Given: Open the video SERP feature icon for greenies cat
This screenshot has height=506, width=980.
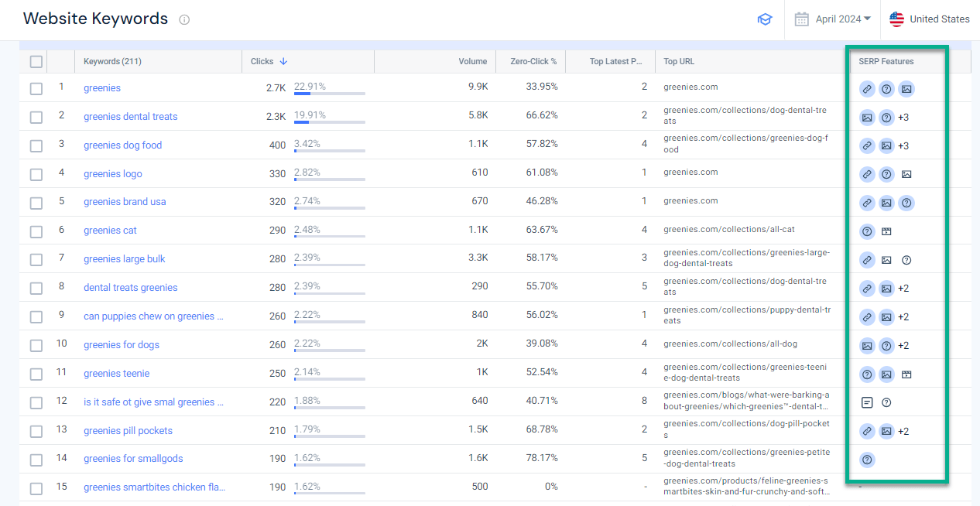Looking at the screenshot, I should pos(886,231).
